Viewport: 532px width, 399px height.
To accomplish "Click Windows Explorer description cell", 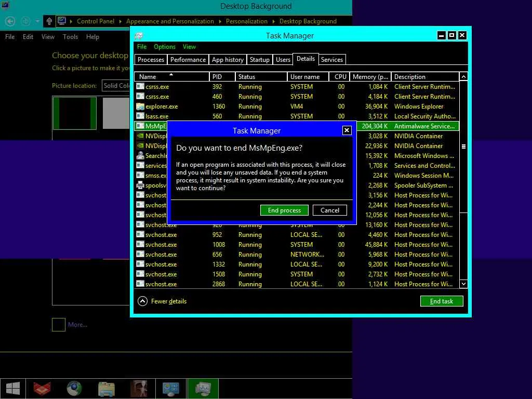I will (x=419, y=106).
